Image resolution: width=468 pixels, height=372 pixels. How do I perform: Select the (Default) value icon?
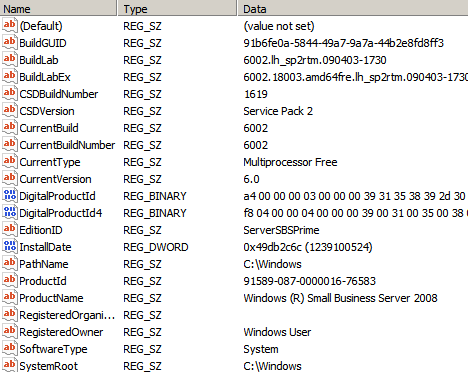pos(10,25)
